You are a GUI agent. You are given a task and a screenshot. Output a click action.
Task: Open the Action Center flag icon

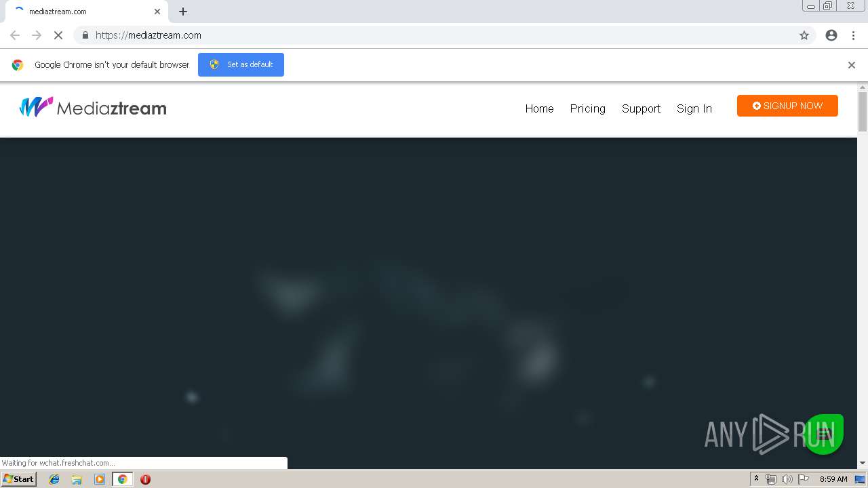pos(804,479)
